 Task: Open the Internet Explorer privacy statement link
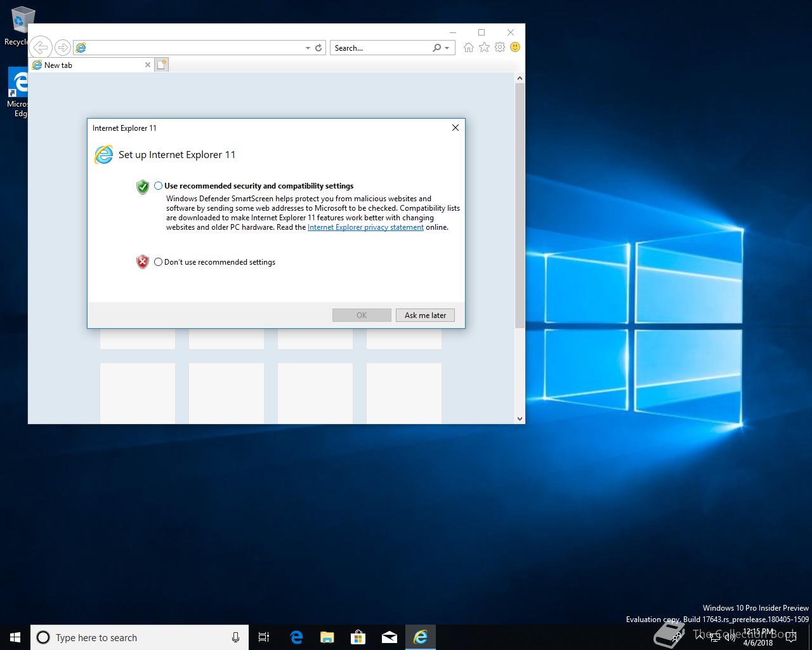point(365,227)
